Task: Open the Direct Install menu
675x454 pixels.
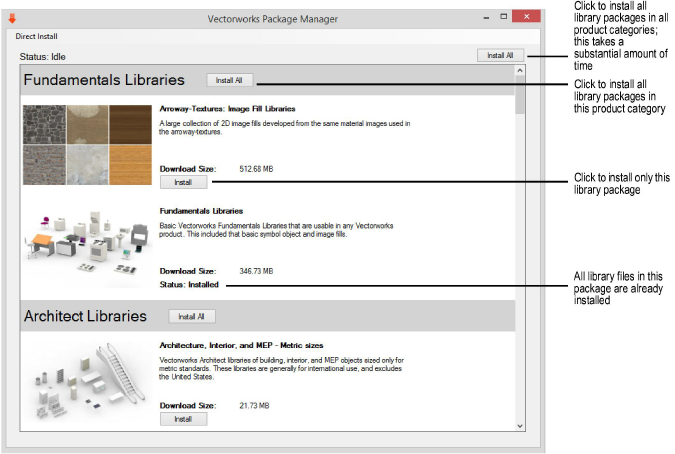Action: 37,37
